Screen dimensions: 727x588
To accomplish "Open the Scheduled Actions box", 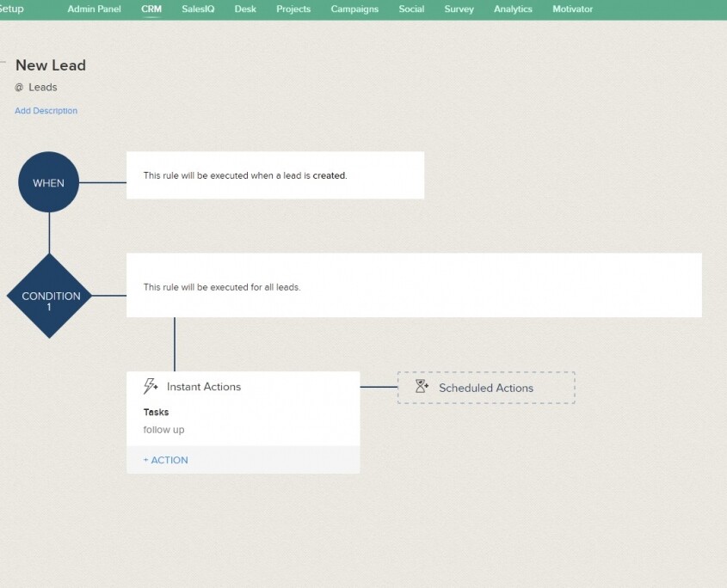I will [x=486, y=388].
